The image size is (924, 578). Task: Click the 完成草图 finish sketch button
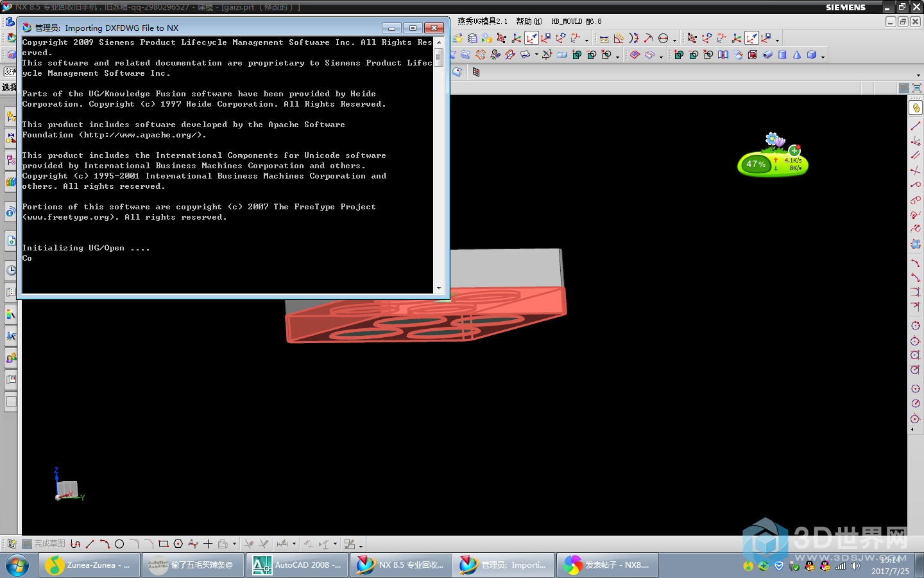pyautogui.click(x=44, y=544)
